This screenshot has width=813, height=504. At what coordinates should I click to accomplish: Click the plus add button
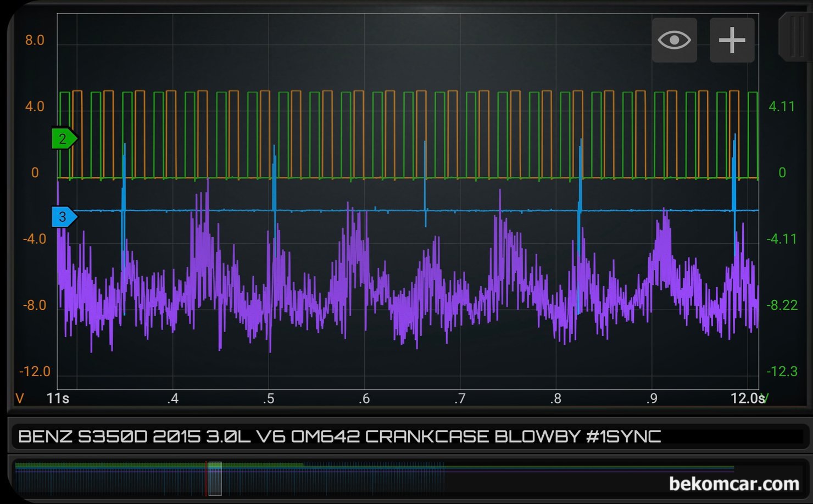(732, 40)
